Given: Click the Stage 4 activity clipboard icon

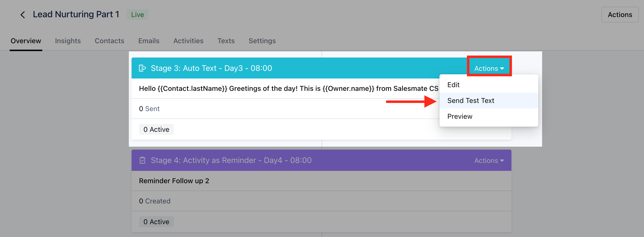Looking at the screenshot, I should tap(142, 160).
